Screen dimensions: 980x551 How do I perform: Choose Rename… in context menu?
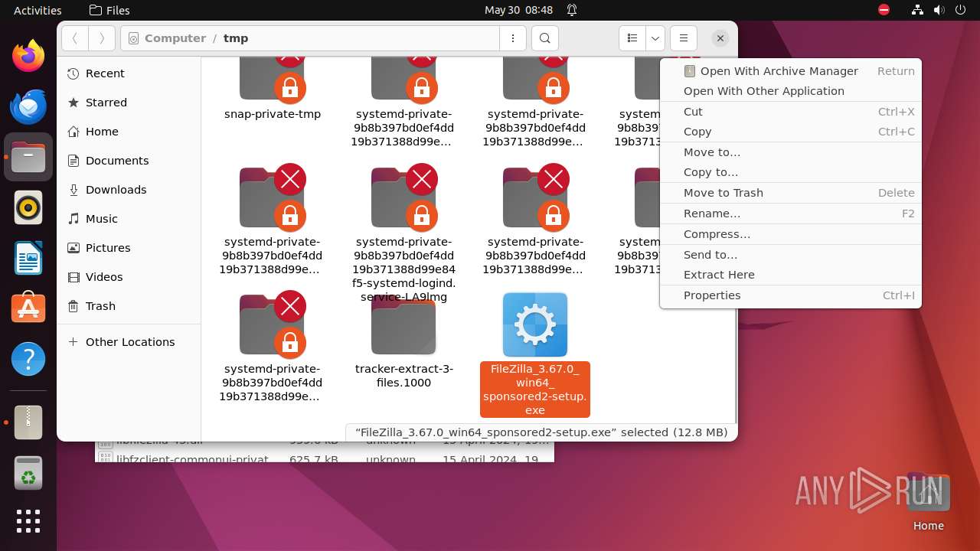(x=790, y=214)
